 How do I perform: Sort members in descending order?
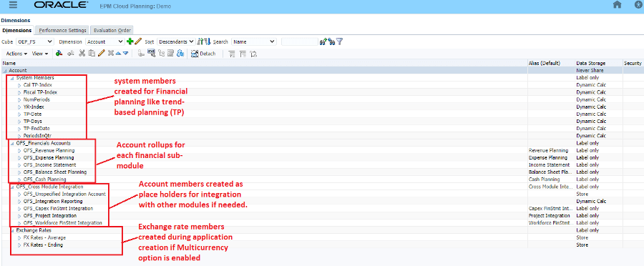(x=208, y=41)
